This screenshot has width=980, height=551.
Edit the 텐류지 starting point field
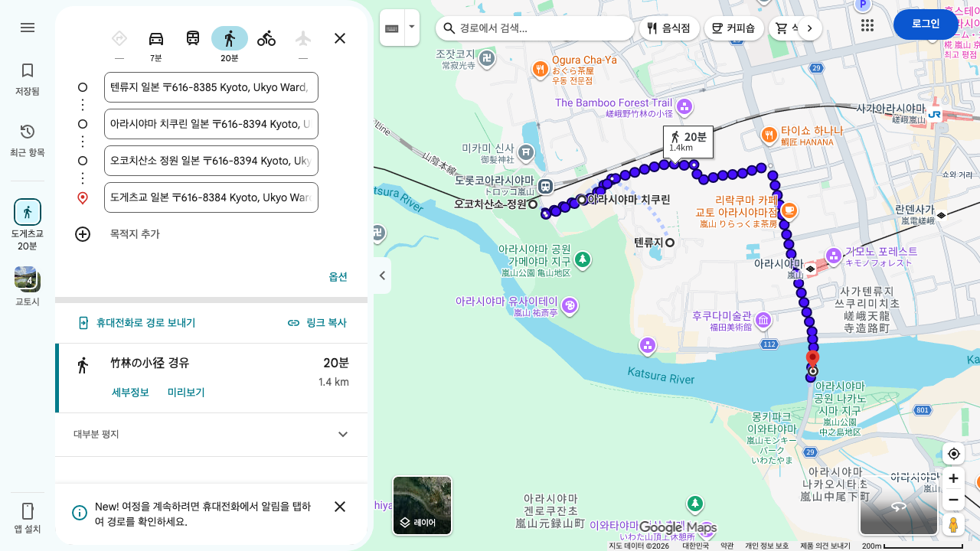211,87
